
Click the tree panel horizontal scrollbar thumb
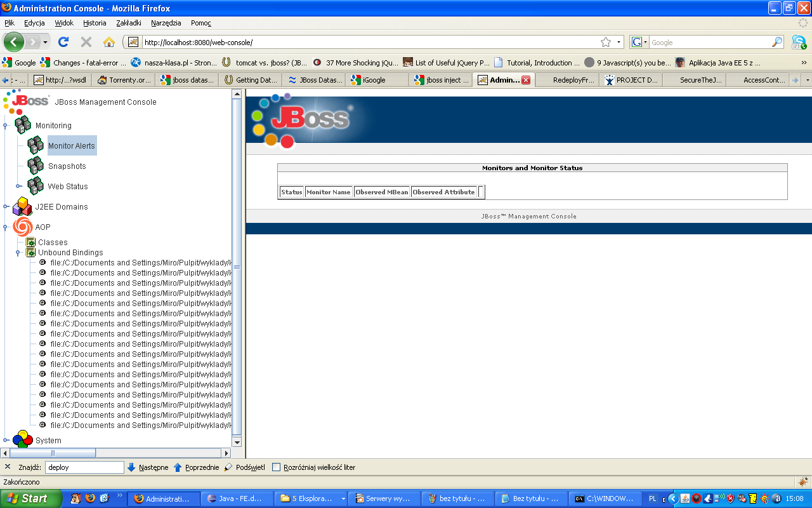53,453
